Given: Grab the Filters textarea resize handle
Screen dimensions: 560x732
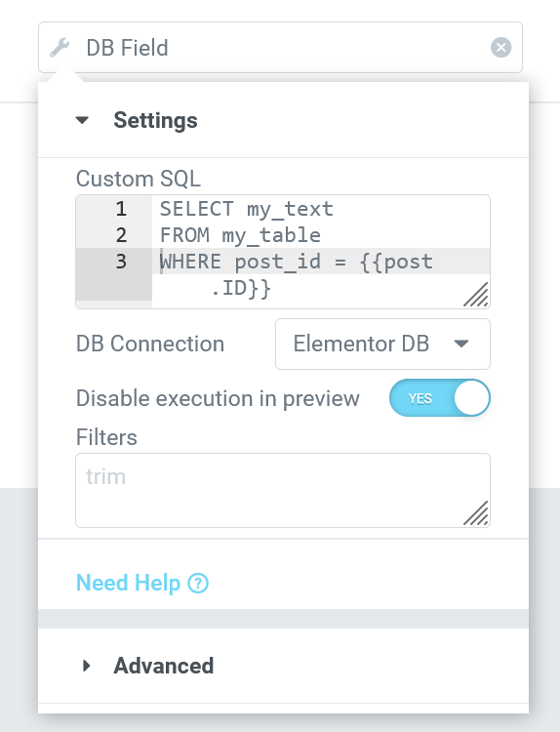Looking at the screenshot, I should pyautogui.click(x=476, y=513).
